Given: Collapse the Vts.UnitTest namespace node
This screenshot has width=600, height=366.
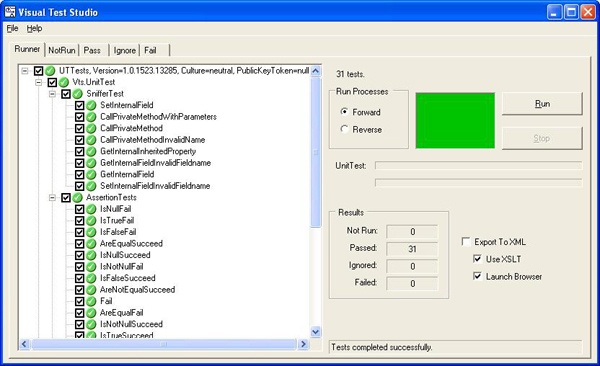Looking at the screenshot, I should [x=39, y=82].
